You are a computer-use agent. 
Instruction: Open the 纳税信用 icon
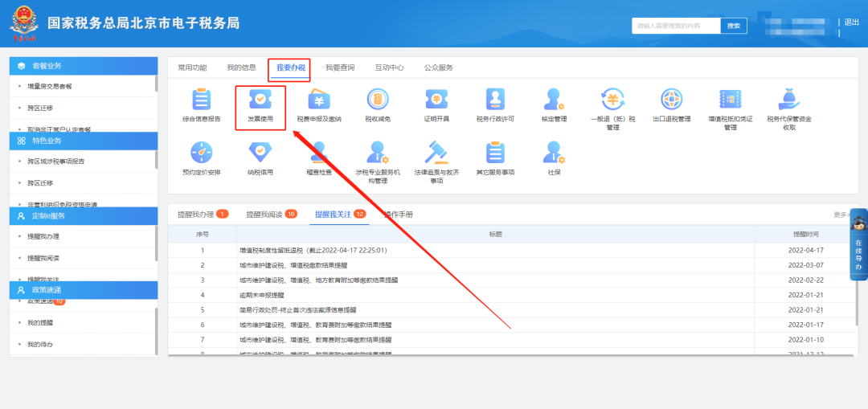pos(260,154)
